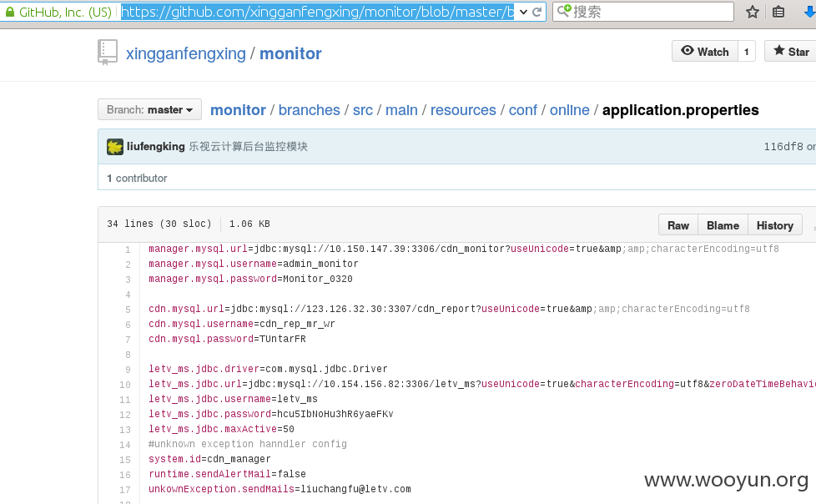The width and height of the screenshot is (816, 504).
Task: Go to the resources folder breadcrumb
Action: pyautogui.click(x=463, y=110)
